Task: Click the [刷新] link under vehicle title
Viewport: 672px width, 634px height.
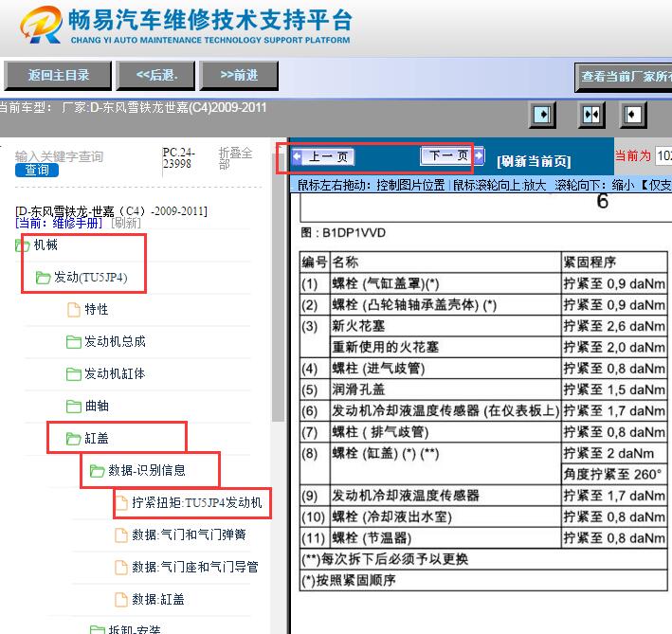Action: pyautogui.click(x=125, y=224)
